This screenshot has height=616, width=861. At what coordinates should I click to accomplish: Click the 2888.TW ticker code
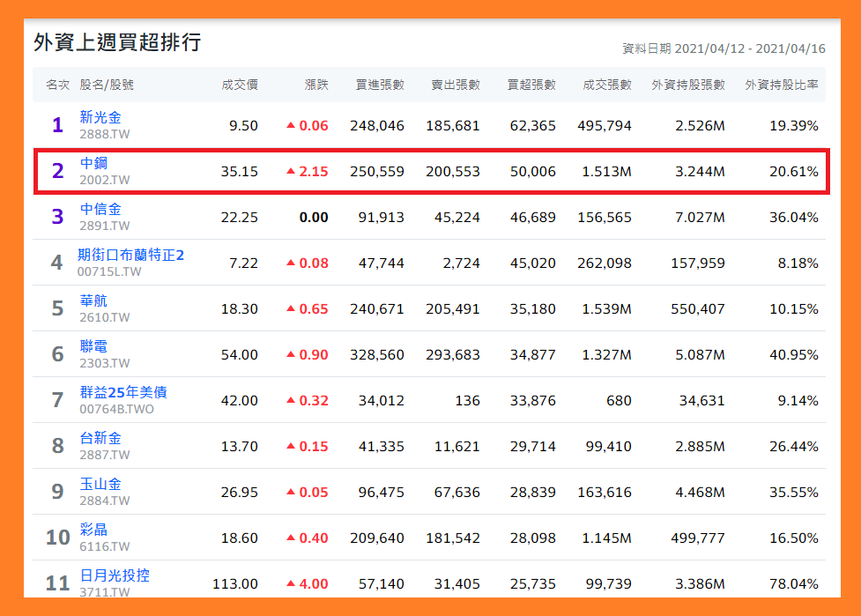pos(104,134)
